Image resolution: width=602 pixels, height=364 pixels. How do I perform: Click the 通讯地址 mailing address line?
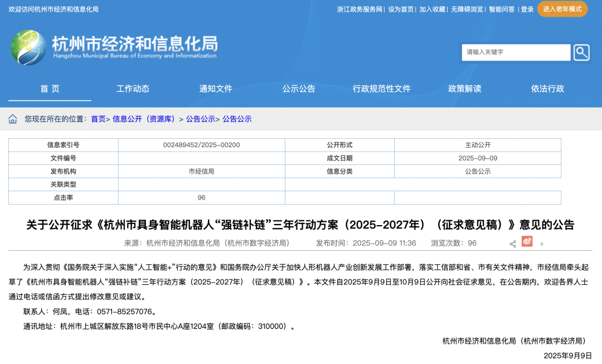click(159, 326)
